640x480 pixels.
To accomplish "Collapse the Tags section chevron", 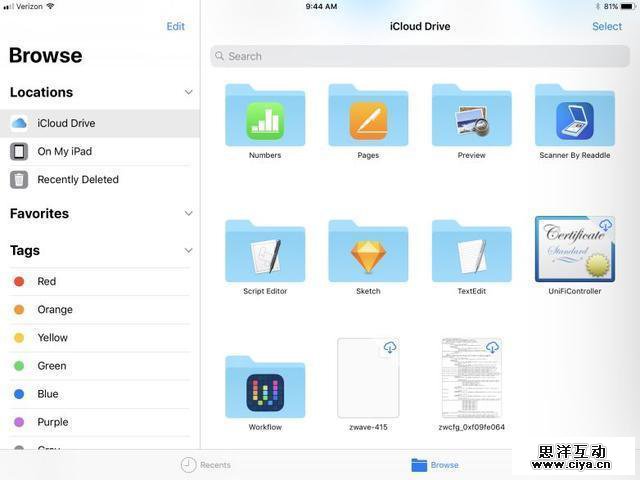I will pyautogui.click(x=188, y=251).
